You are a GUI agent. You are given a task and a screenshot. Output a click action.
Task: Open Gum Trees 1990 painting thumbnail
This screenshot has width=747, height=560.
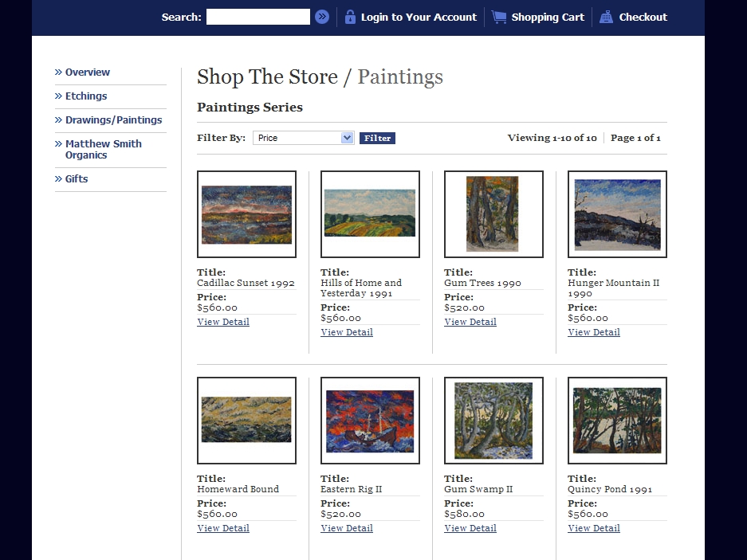pyautogui.click(x=493, y=214)
